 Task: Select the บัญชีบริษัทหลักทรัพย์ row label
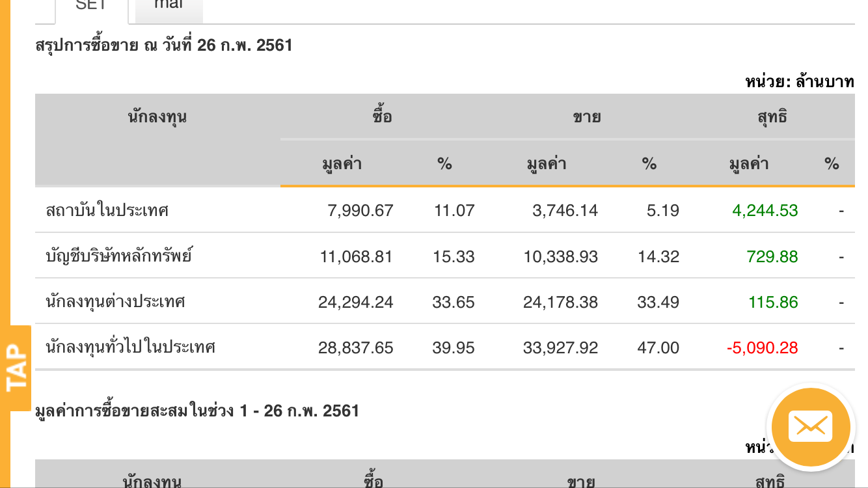click(119, 256)
